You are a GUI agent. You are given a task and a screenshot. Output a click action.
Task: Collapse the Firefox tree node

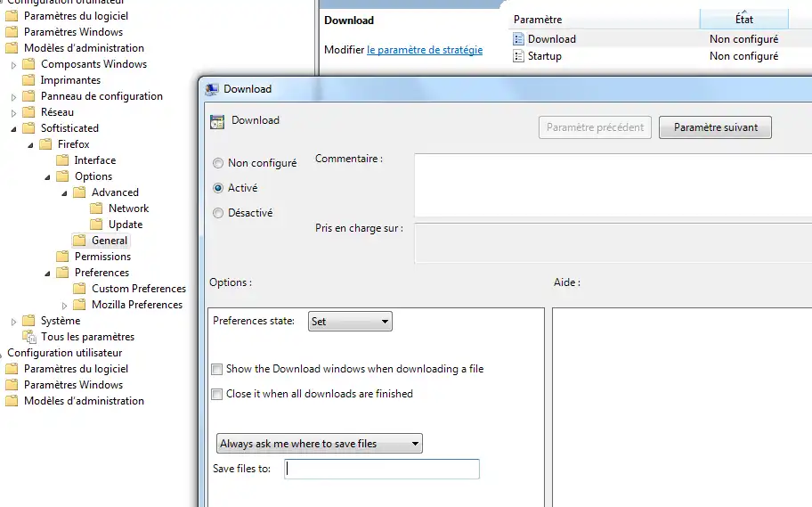click(x=30, y=145)
